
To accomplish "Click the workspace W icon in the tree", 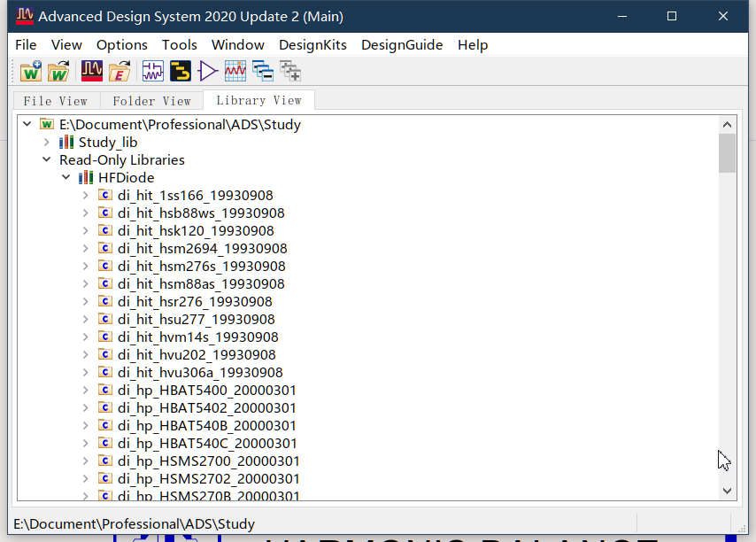I will [x=47, y=124].
